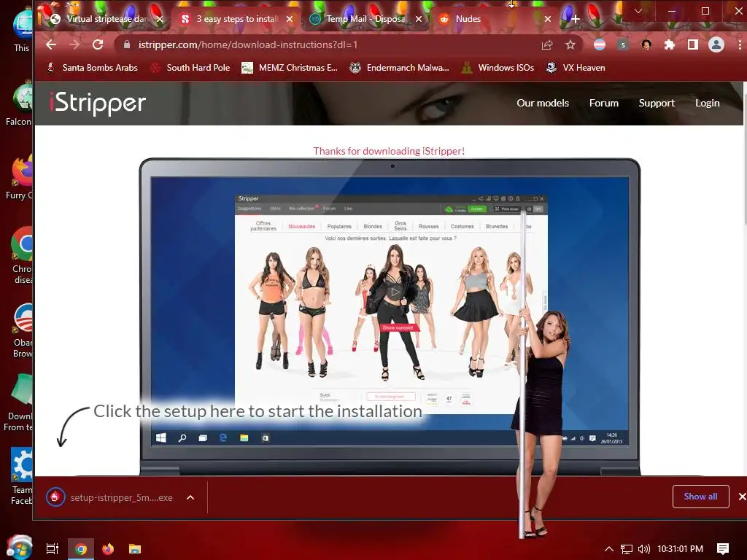Open the notification center icon

[723, 548]
